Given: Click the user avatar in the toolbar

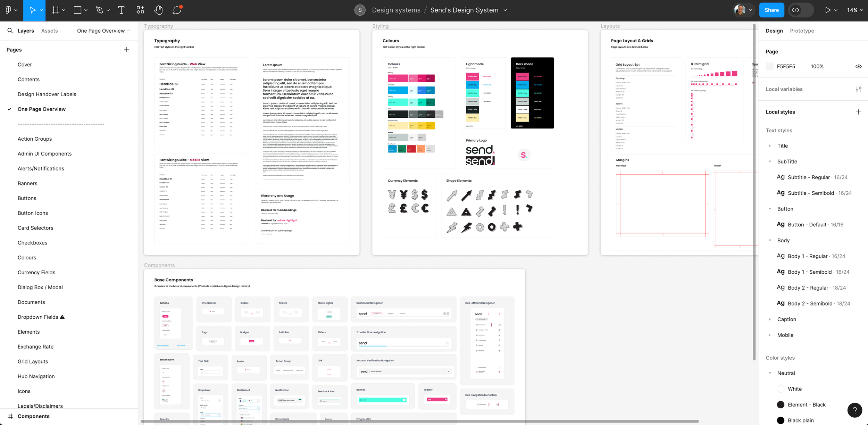Looking at the screenshot, I should (x=740, y=10).
